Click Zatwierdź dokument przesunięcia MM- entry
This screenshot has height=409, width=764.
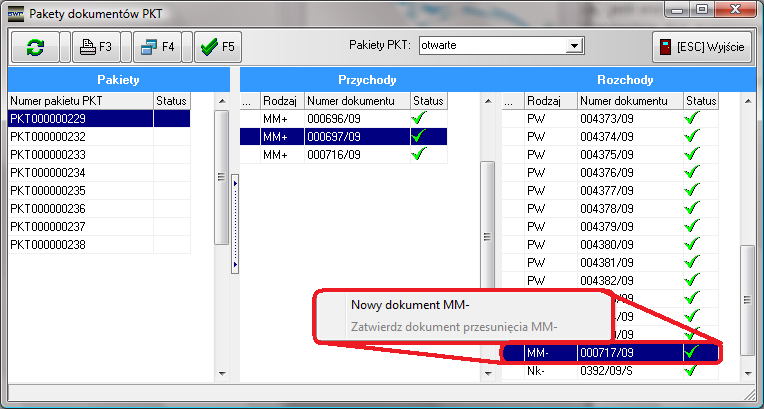coord(453,327)
